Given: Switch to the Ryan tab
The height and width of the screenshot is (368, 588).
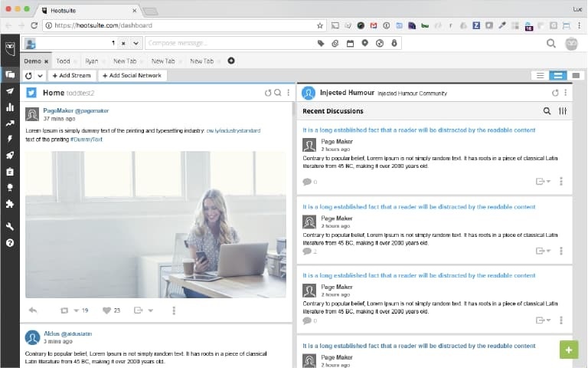Looking at the screenshot, I should (92, 61).
